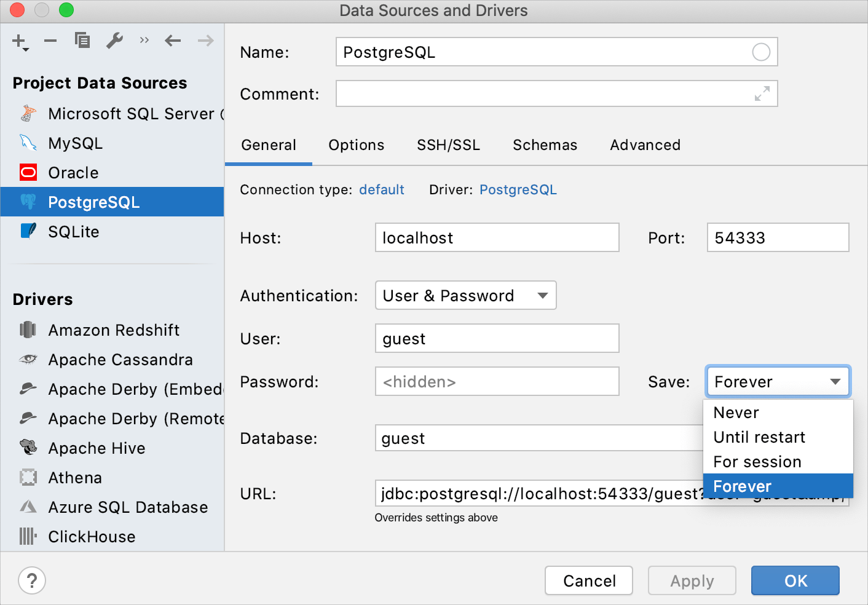
Task: Open the help question mark button
Action: tap(32, 580)
